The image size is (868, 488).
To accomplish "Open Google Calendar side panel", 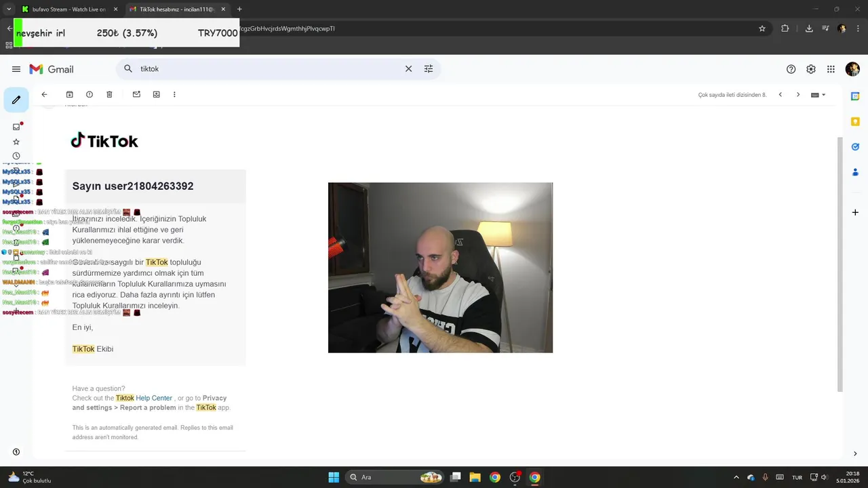I will coord(855,96).
